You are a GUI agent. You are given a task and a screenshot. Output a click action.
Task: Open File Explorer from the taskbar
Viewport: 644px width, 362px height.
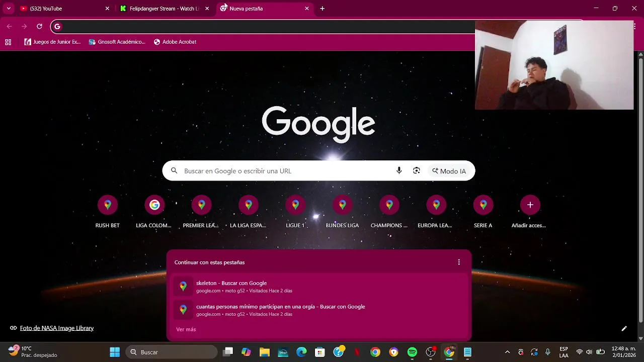click(265, 352)
